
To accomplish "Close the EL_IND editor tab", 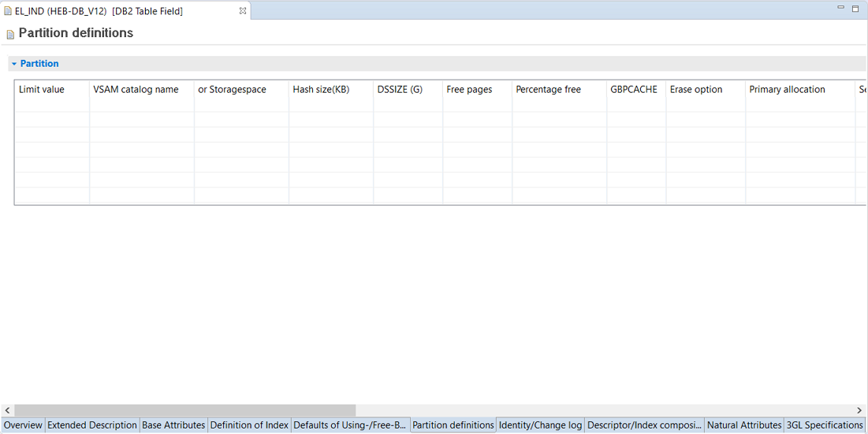I will tap(243, 11).
